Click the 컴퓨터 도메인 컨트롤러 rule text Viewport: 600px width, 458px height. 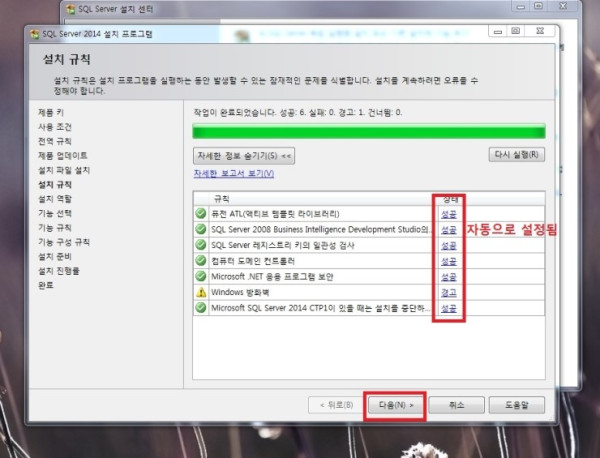[x=253, y=261]
